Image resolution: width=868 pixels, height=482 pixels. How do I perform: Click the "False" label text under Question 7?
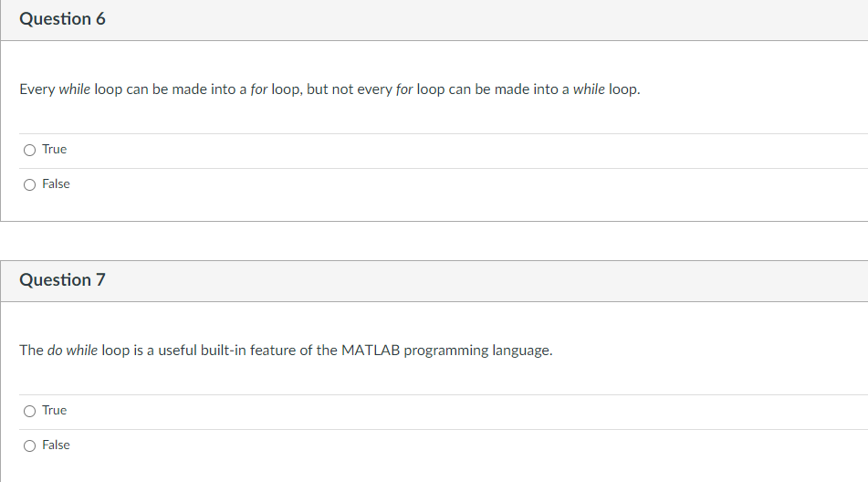point(56,445)
